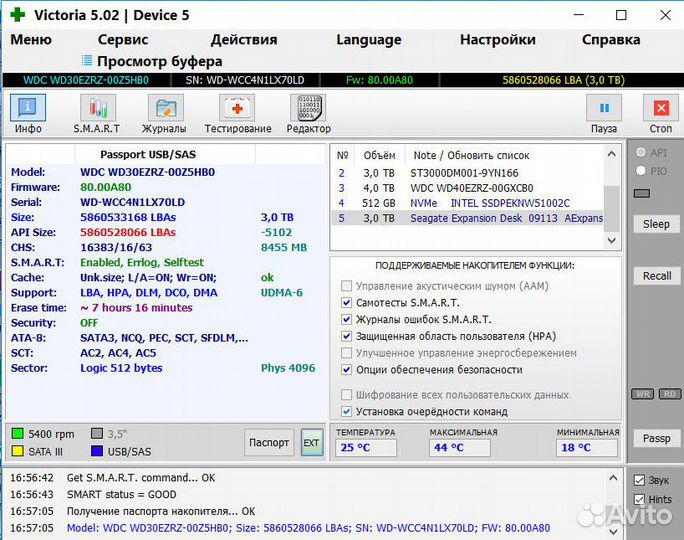Click the gray 3,5" indicator square

(x=97, y=434)
